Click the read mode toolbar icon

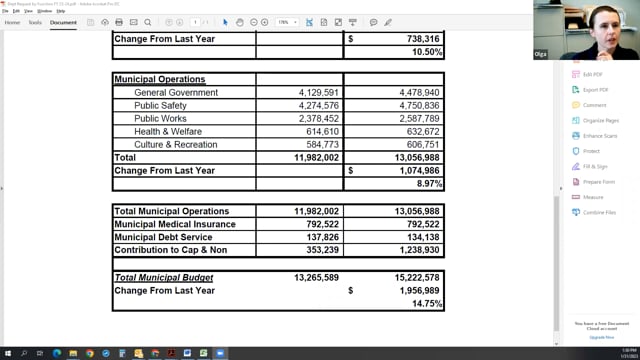coord(353,22)
